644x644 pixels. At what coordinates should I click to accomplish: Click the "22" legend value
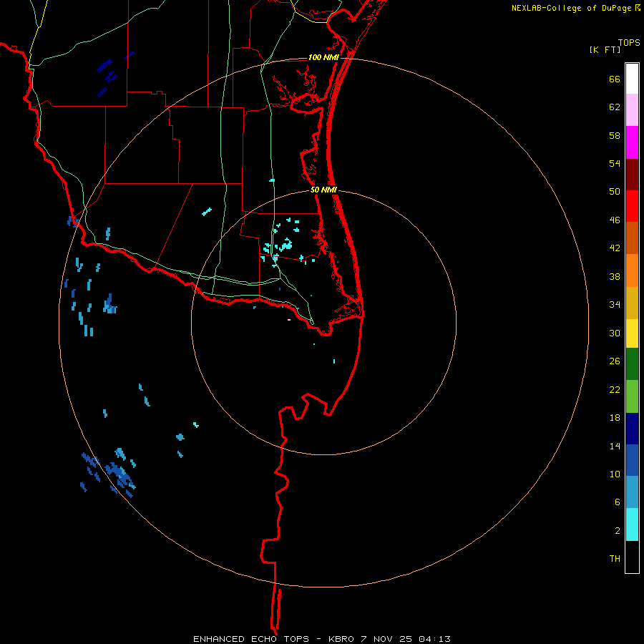click(x=615, y=389)
